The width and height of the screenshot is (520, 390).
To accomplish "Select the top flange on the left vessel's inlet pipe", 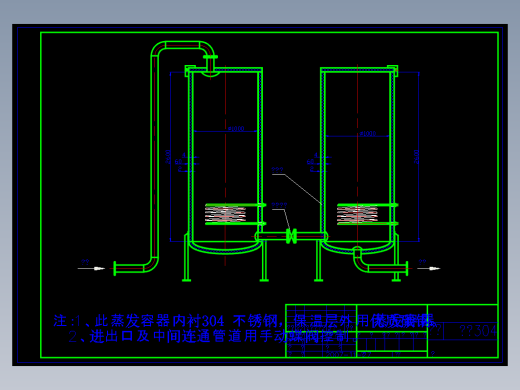I will pos(210,57).
